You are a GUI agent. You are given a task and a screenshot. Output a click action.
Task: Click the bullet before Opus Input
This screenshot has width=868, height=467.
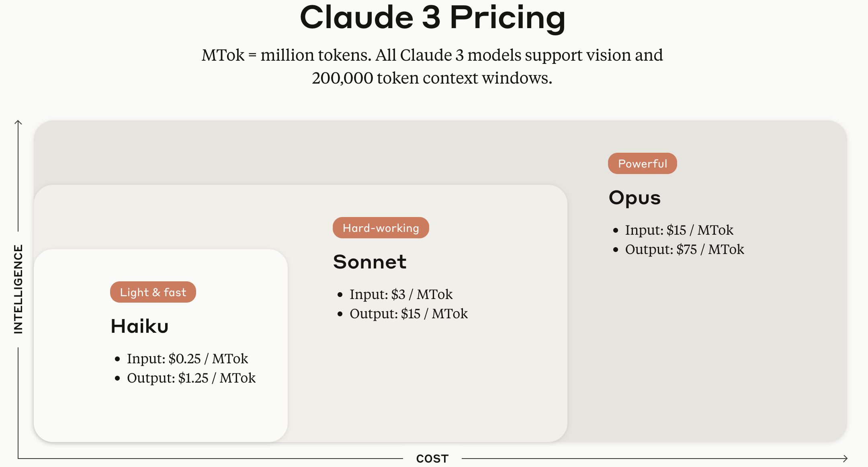pos(616,230)
